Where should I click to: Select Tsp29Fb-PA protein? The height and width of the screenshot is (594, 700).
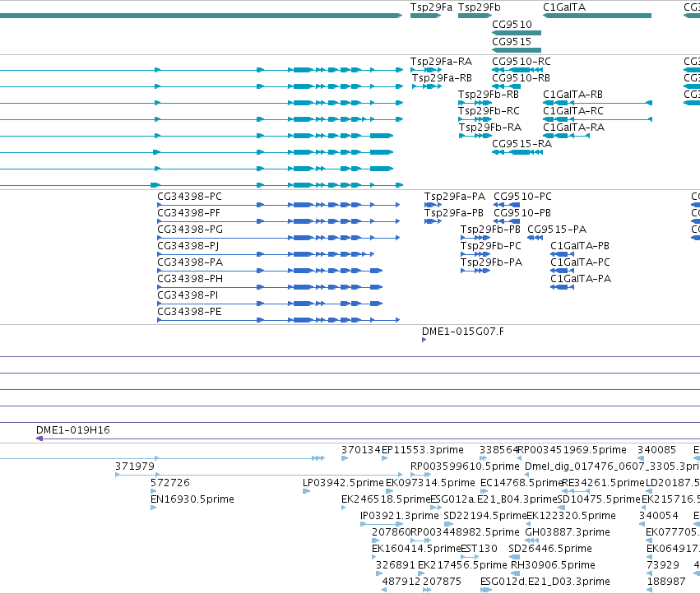pyautogui.click(x=475, y=271)
